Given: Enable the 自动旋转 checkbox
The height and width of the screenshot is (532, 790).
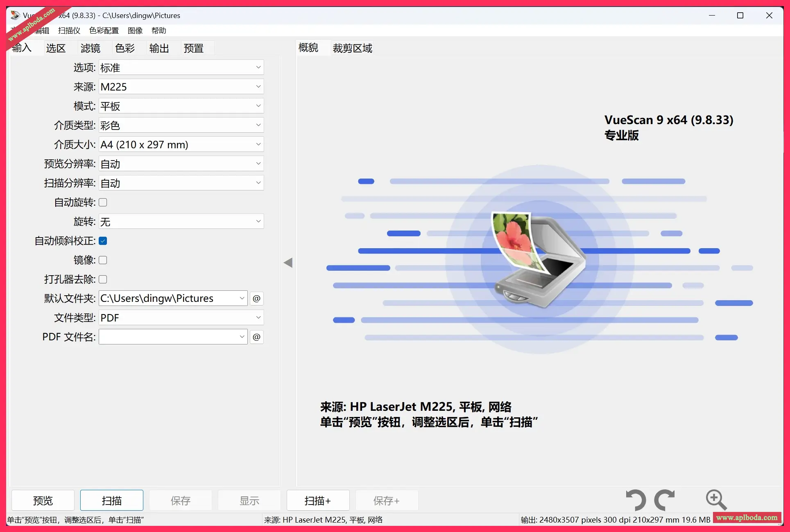Looking at the screenshot, I should pos(103,202).
